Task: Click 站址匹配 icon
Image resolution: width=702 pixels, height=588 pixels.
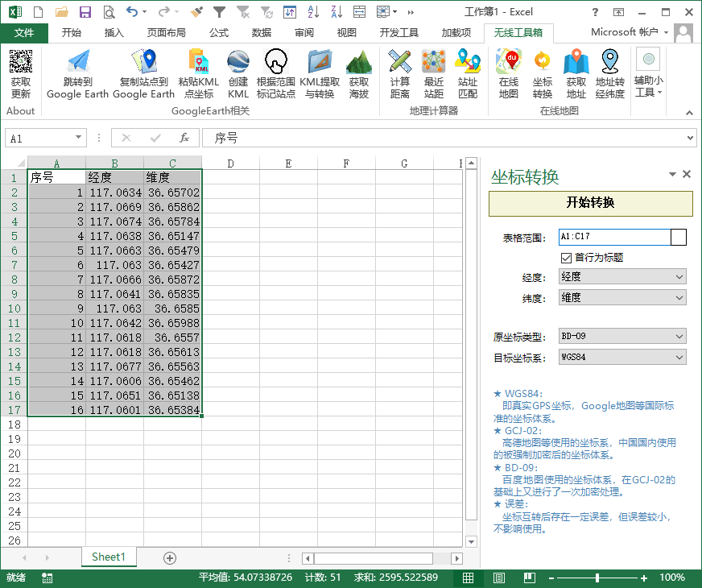Action: pos(468,61)
